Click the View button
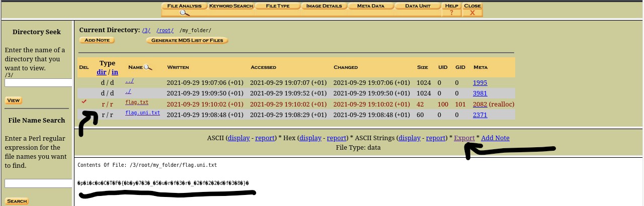The image size is (644, 206). click(x=14, y=100)
